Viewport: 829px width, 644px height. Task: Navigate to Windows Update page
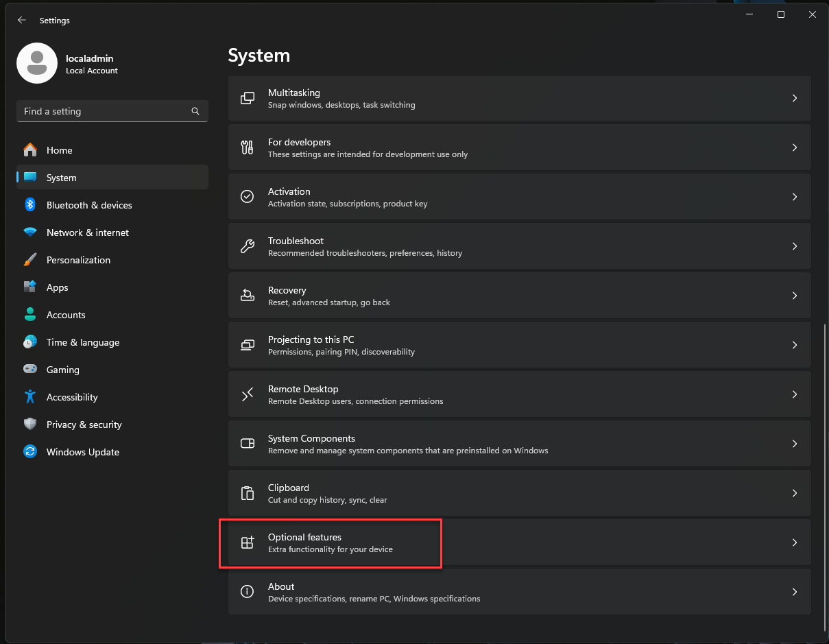tap(82, 452)
